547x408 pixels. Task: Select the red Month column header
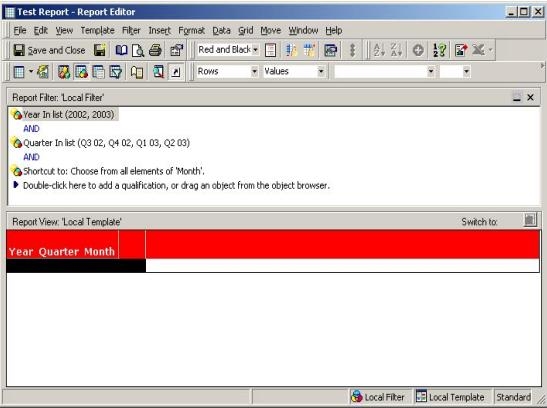tap(99, 251)
